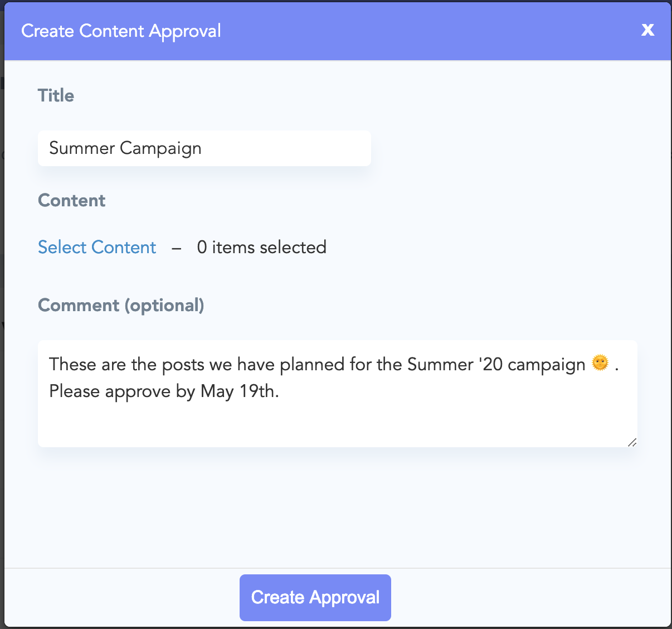Click the "Content" section label
This screenshot has width=672, height=629.
(x=71, y=201)
